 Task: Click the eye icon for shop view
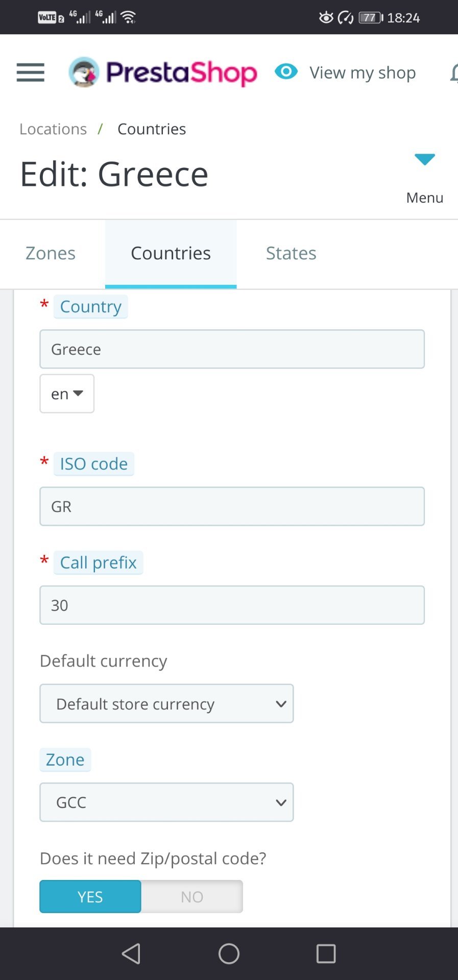coord(286,71)
